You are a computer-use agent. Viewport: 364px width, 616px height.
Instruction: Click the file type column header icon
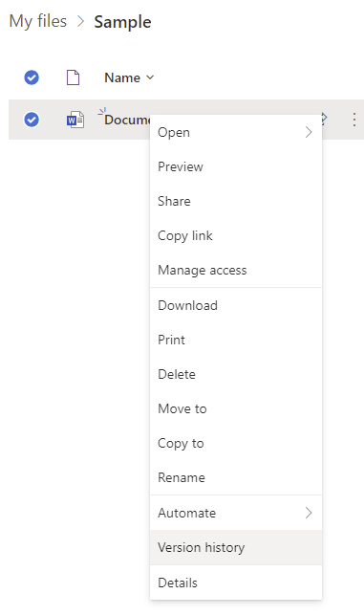(73, 77)
